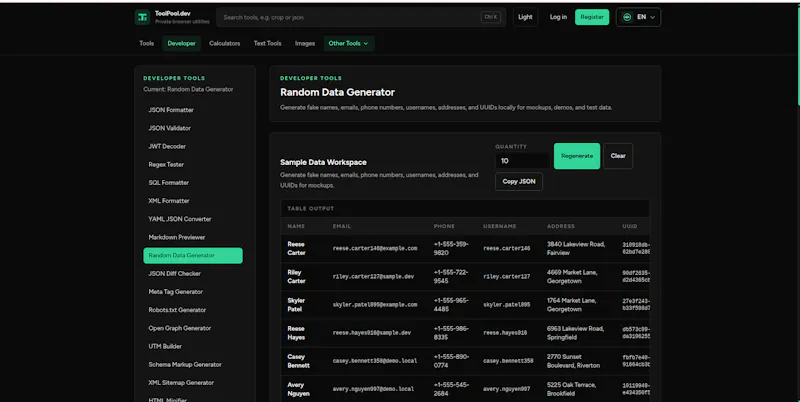Image resolution: width=800 pixels, height=402 pixels.
Task: Click username reese.hayes916
Action: tap(505, 333)
